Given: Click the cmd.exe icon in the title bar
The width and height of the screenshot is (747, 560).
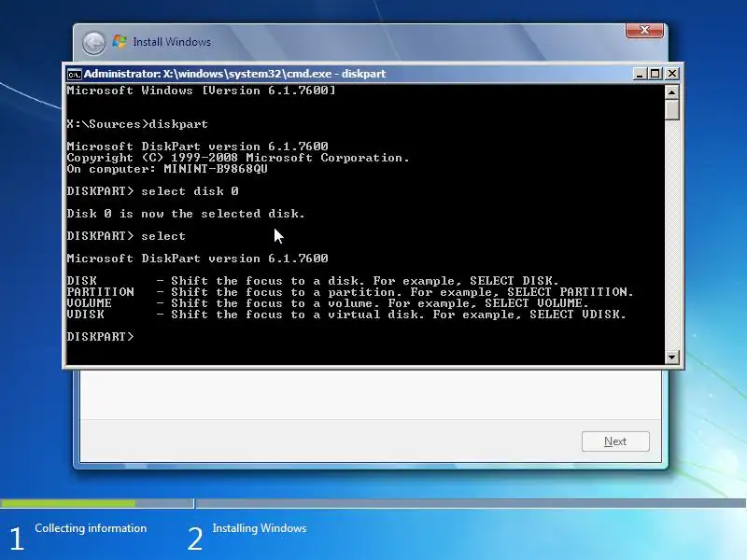Looking at the screenshot, I should [74, 75].
